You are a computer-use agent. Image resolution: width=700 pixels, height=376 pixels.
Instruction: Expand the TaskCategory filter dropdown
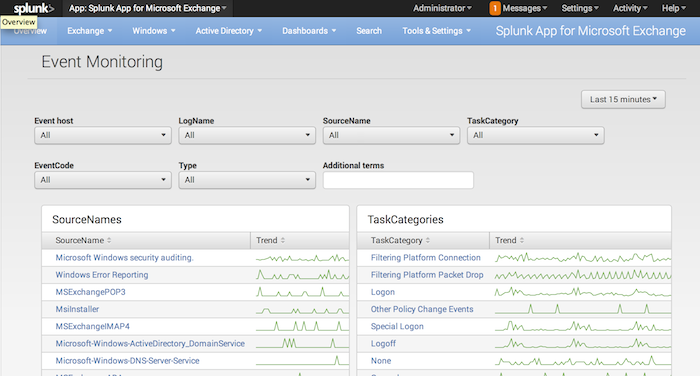pyautogui.click(x=535, y=135)
